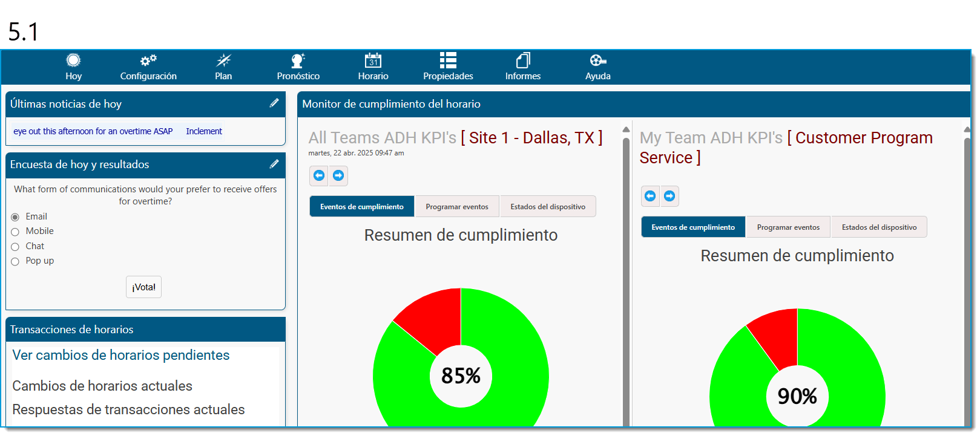This screenshot has width=980, height=436.
Task: Select the Pop up radio option
Action: (x=15, y=261)
